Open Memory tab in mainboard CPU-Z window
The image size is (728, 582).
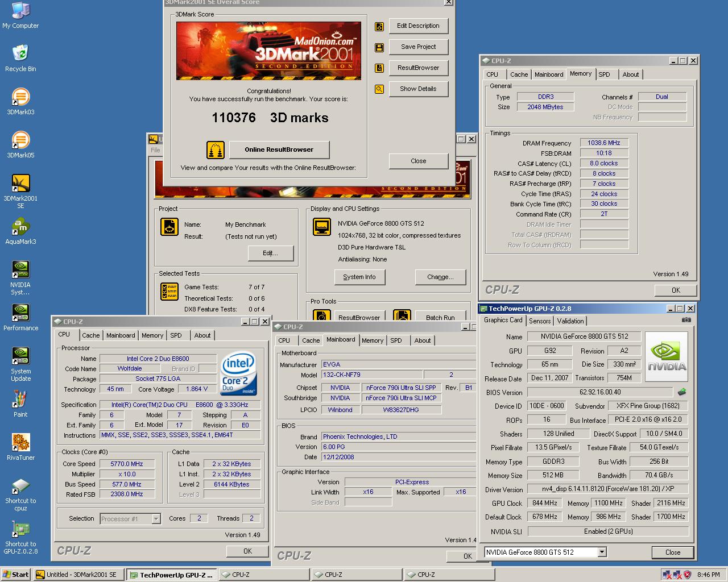tap(372, 340)
